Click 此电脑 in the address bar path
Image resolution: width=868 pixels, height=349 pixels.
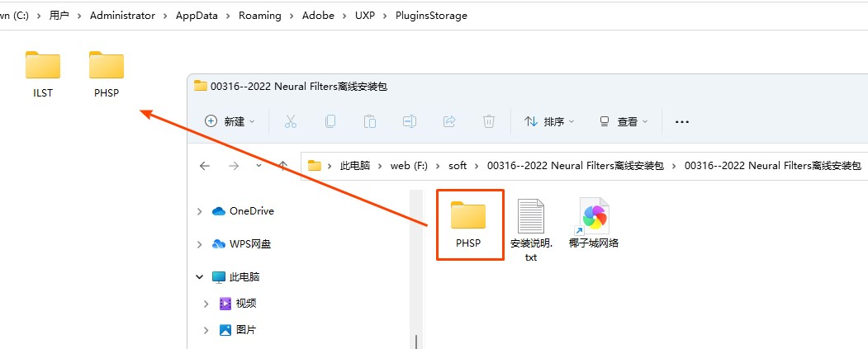[x=355, y=165]
